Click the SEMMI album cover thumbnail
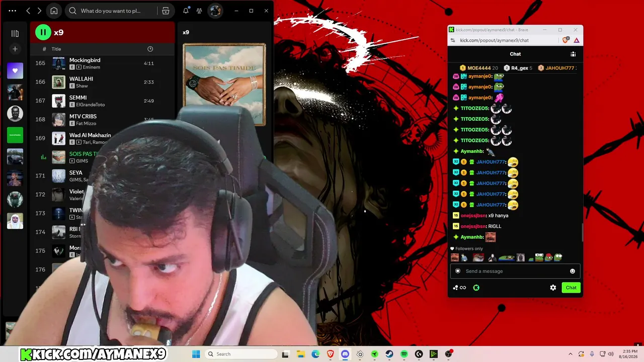 tap(59, 101)
